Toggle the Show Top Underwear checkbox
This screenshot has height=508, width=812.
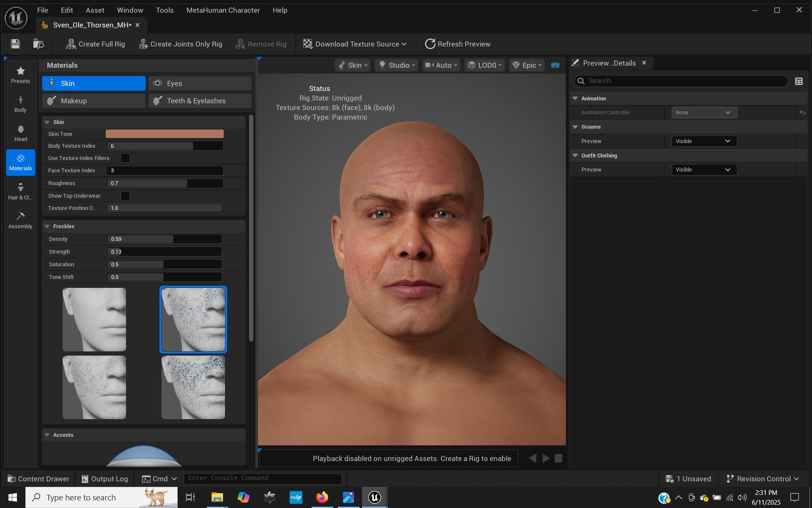coord(125,196)
